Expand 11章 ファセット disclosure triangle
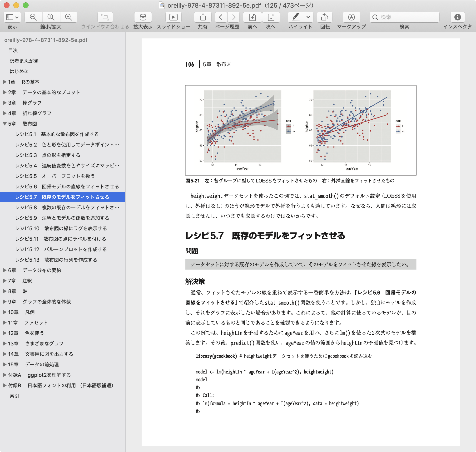This screenshot has width=476, height=452. coord(5,323)
